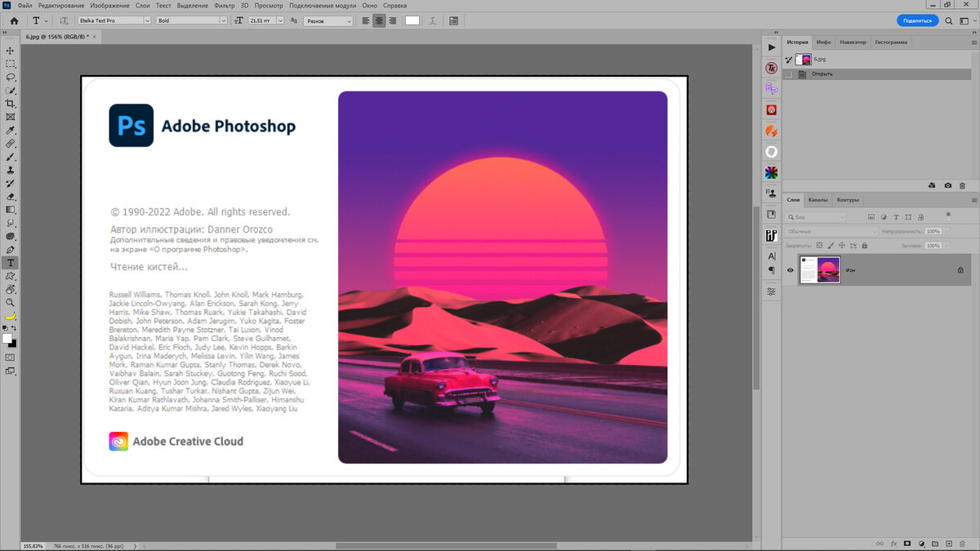Toggle visibility of the Фон layer

[791, 270]
